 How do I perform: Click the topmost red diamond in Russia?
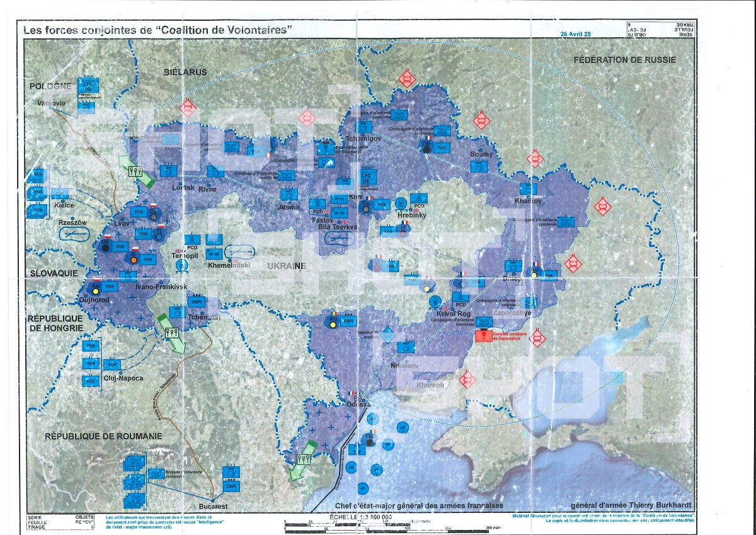[407, 79]
